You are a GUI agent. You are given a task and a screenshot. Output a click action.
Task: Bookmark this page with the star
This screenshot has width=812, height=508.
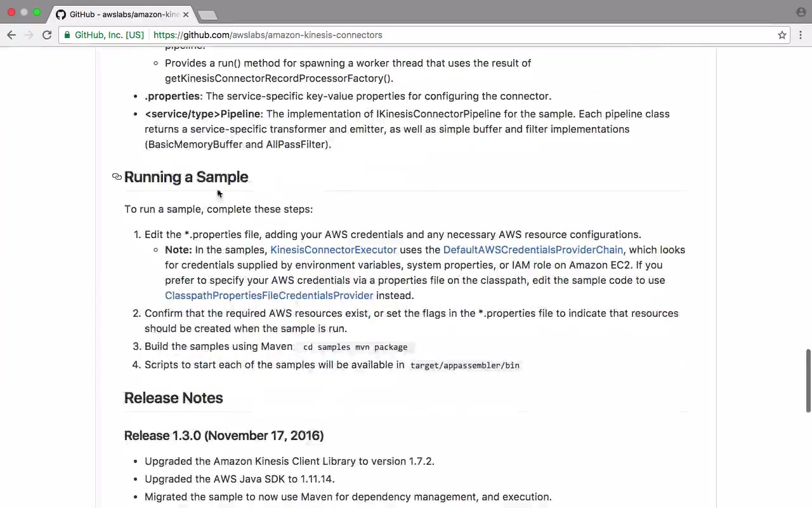pos(782,35)
